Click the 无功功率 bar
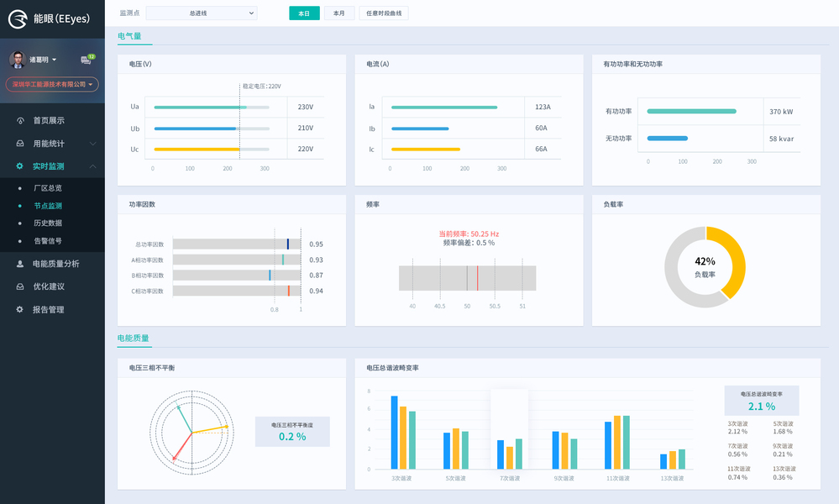Viewport: 839px width, 504px height. pyautogui.click(x=667, y=139)
